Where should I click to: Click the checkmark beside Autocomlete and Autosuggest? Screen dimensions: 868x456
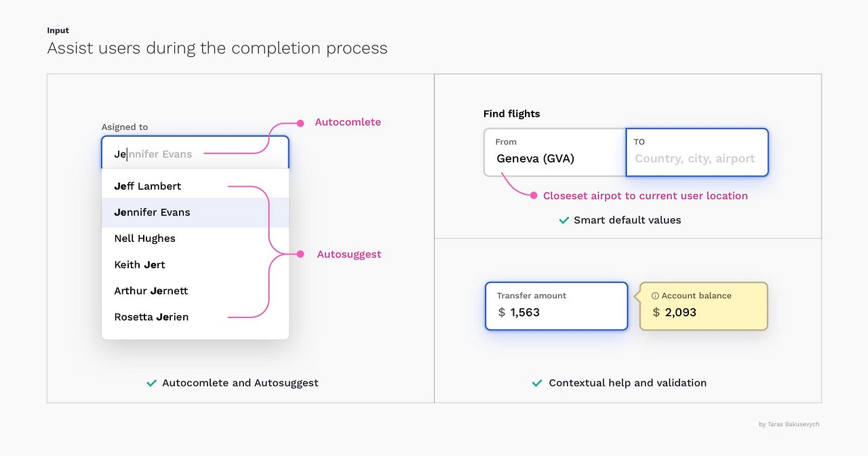151,383
